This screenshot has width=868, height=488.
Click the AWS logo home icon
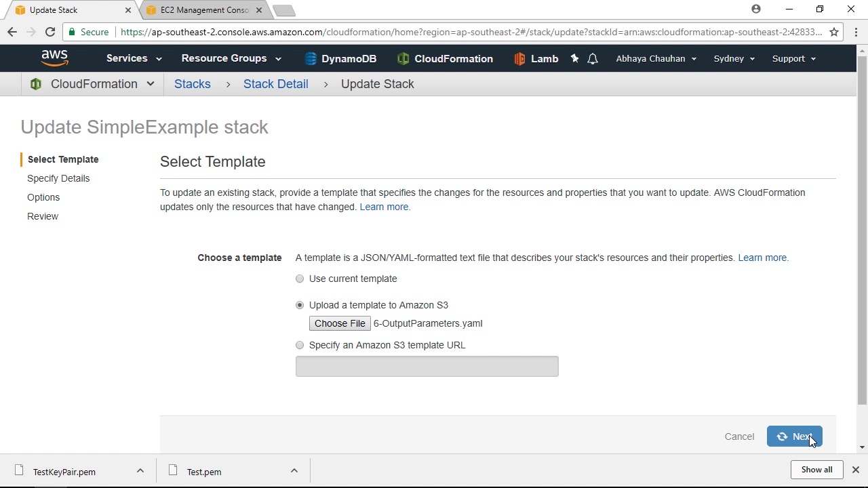point(54,58)
